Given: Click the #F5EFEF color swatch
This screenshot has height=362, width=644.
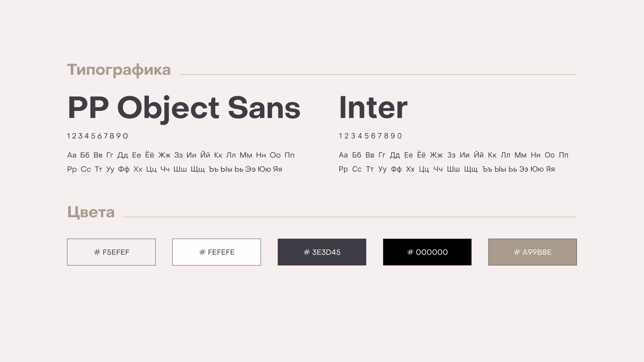Looking at the screenshot, I should (x=111, y=252).
